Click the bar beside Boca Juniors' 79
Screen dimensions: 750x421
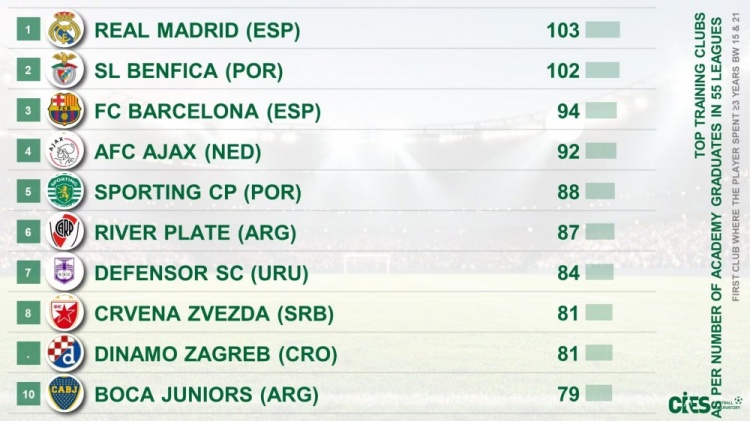tap(597, 393)
